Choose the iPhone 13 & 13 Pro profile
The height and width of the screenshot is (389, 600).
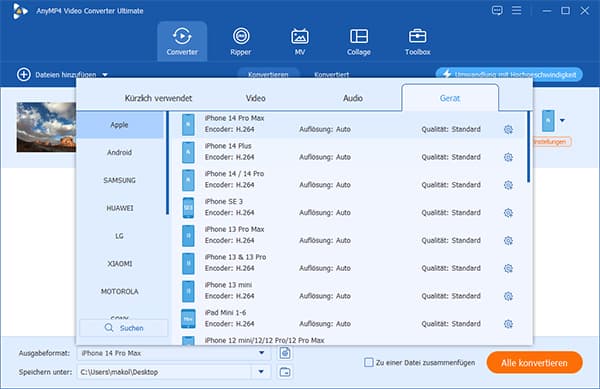click(349, 263)
